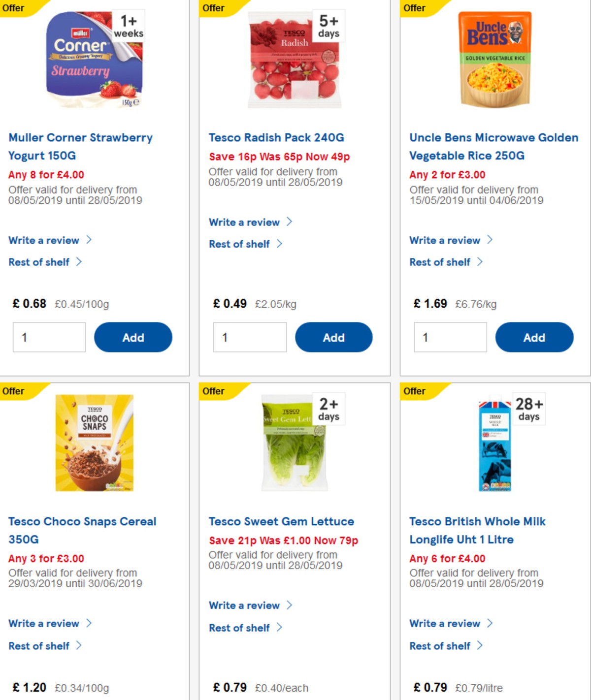591x700 pixels.
Task: Open the Muller Corner Strawberry Yogurt product page
Action: coord(80,146)
